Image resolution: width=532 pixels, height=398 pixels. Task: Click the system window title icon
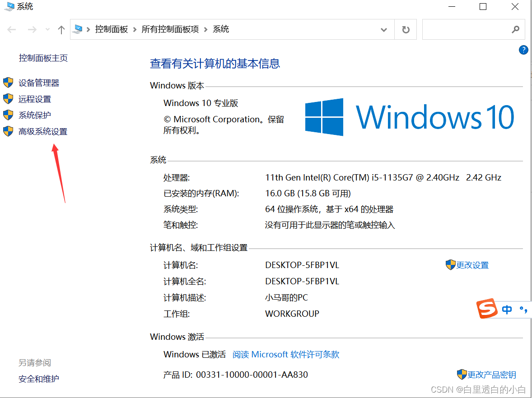pyautogui.click(x=9, y=6)
